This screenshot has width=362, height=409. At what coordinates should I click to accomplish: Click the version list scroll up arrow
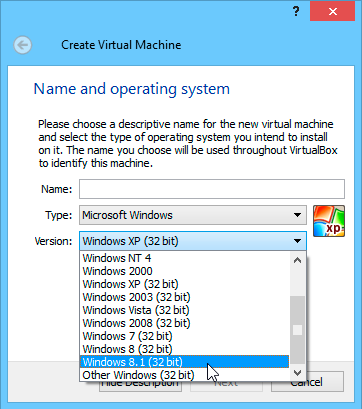pyautogui.click(x=297, y=260)
